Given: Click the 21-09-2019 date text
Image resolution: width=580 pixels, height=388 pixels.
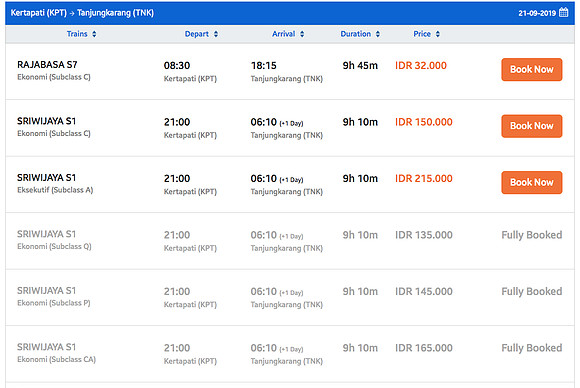Looking at the screenshot, I should pyautogui.click(x=537, y=13).
